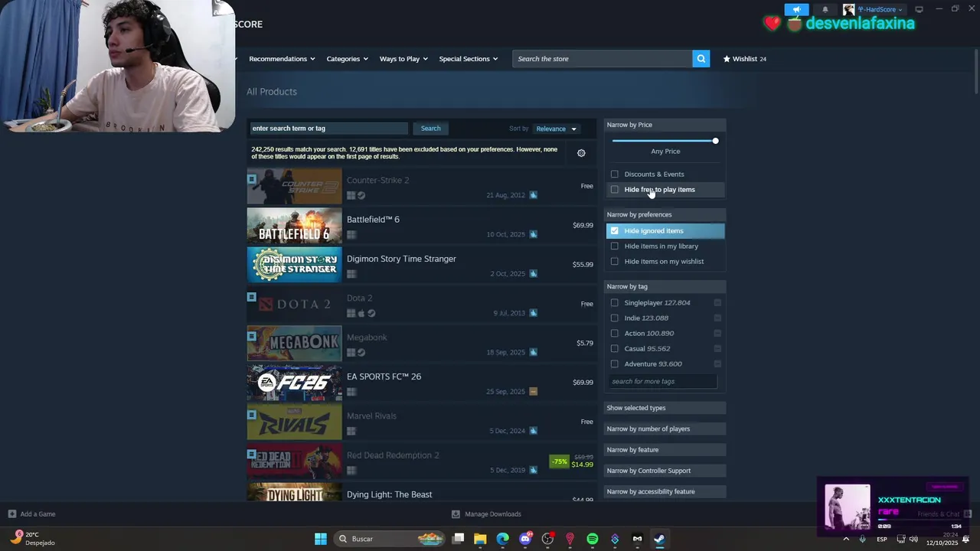The height and width of the screenshot is (551, 980).
Task: Select the Casual tag checkbox
Action: click(x=614, y=349)
